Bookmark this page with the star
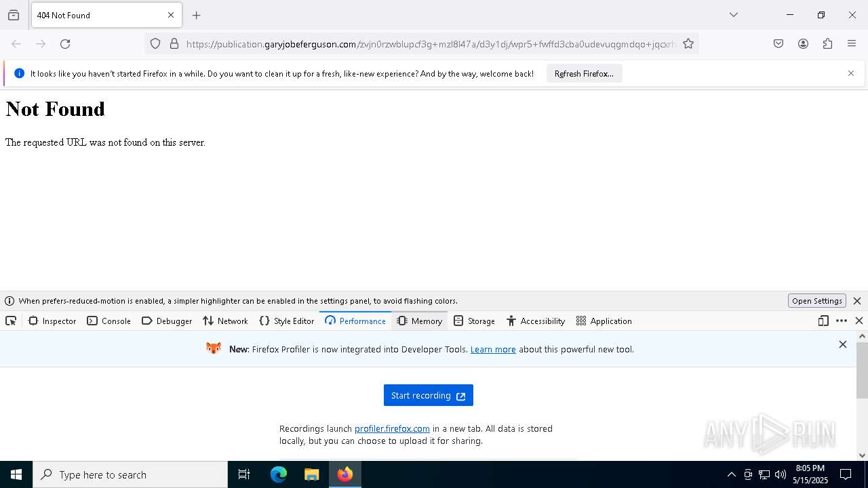Screen dimensions: 868x488 pyautogui.click(x=688, y=44)
